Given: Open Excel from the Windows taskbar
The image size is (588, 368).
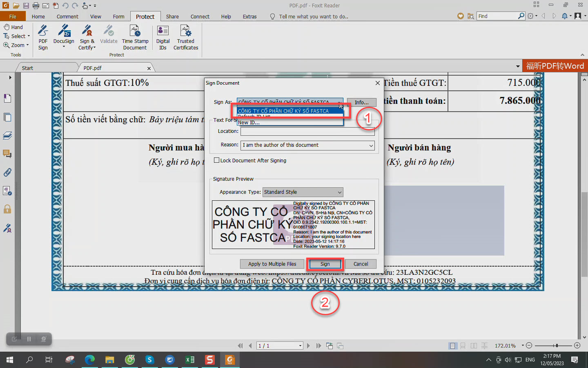Looking at the screenshot, I should [190, 360].
